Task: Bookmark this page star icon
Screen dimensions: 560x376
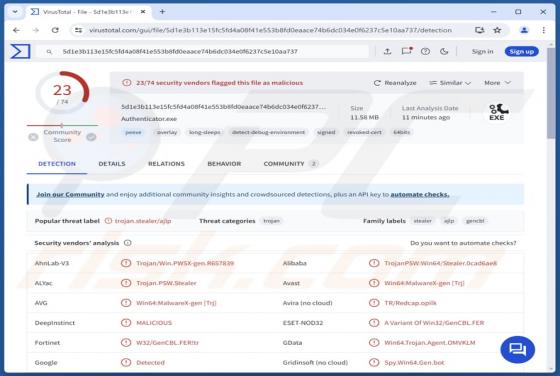Action: point(497,30)
